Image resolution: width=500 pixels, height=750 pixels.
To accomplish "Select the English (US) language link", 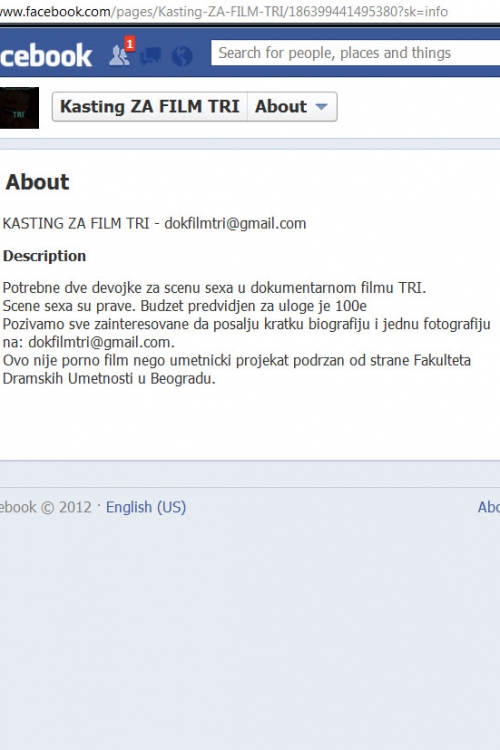I will tap(146, 507).
